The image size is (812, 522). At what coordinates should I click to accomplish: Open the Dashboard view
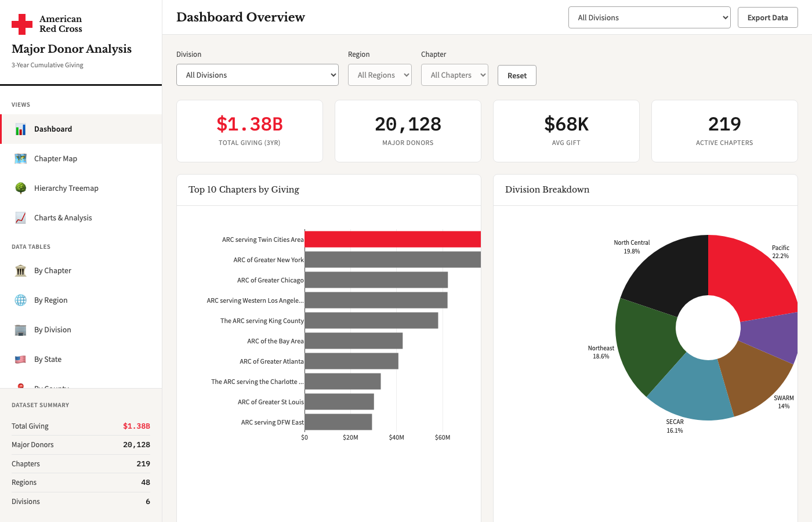[81, 129]
